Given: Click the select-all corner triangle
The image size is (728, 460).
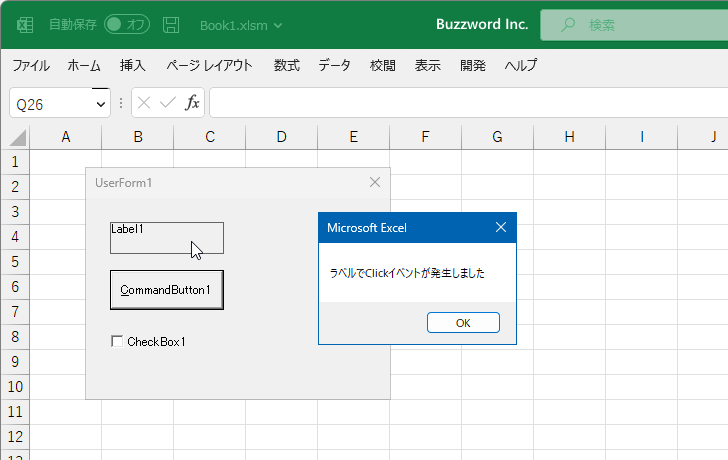Looking at the screenshot, I should click(18, 138).
